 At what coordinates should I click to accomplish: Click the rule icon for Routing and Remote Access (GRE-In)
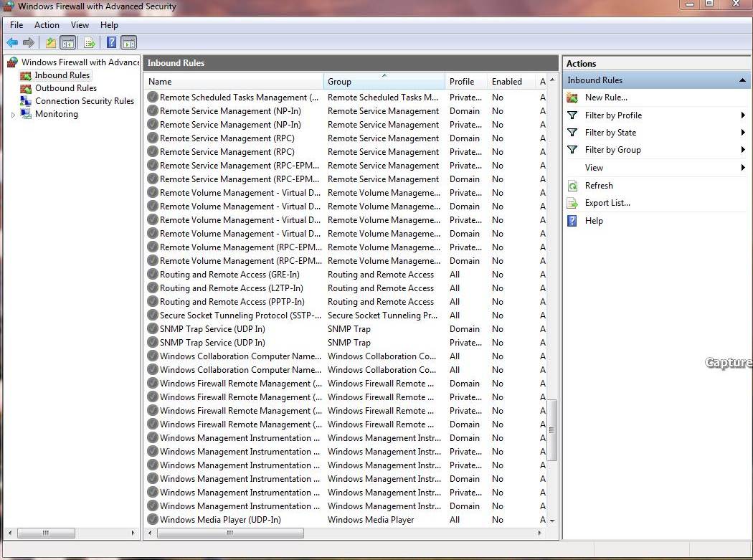pyautogui.click(x=153, y=275)
